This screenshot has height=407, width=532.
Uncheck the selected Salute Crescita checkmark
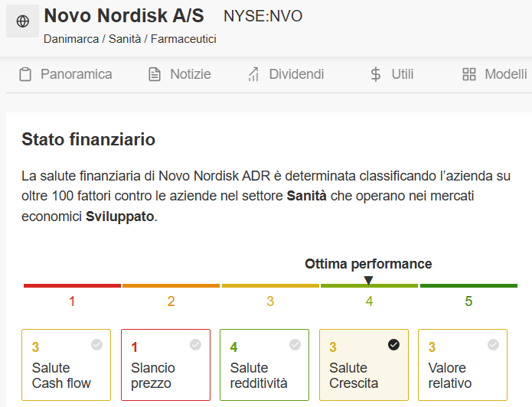click(x=393, y=344)
